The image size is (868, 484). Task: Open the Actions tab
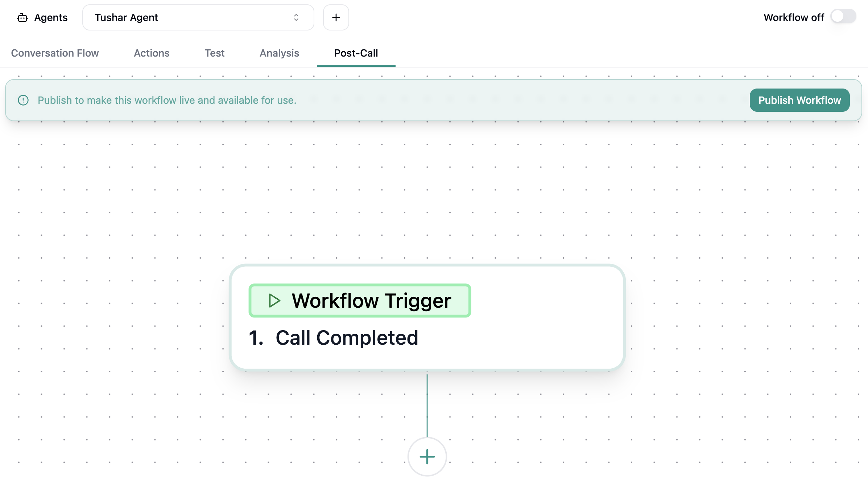coord(152,53)
